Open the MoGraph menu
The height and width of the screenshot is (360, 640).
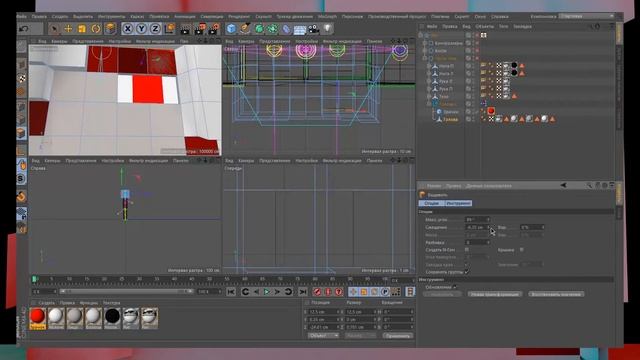pos(327,17)
